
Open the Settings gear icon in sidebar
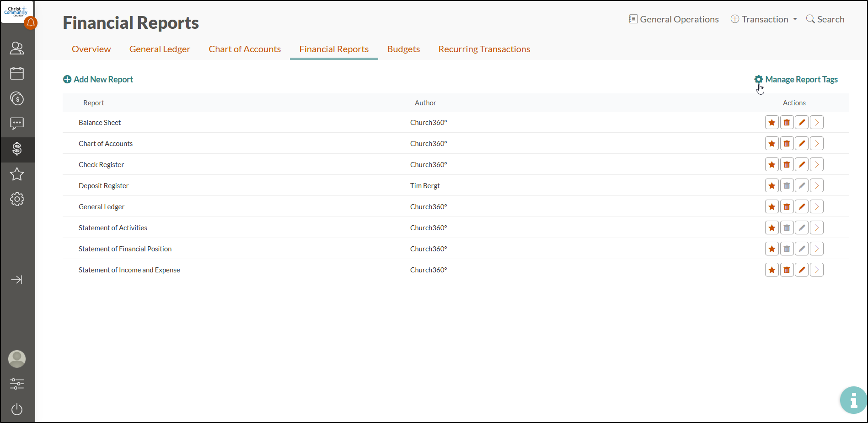tap(17, 199)
